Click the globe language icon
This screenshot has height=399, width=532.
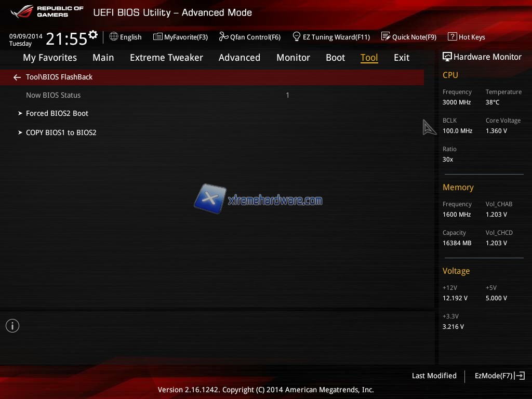point(114,37)
